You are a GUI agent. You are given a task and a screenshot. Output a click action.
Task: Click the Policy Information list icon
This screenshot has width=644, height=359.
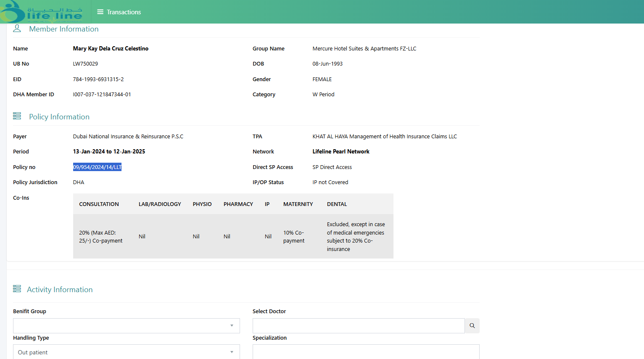click(x=17, y=116)
